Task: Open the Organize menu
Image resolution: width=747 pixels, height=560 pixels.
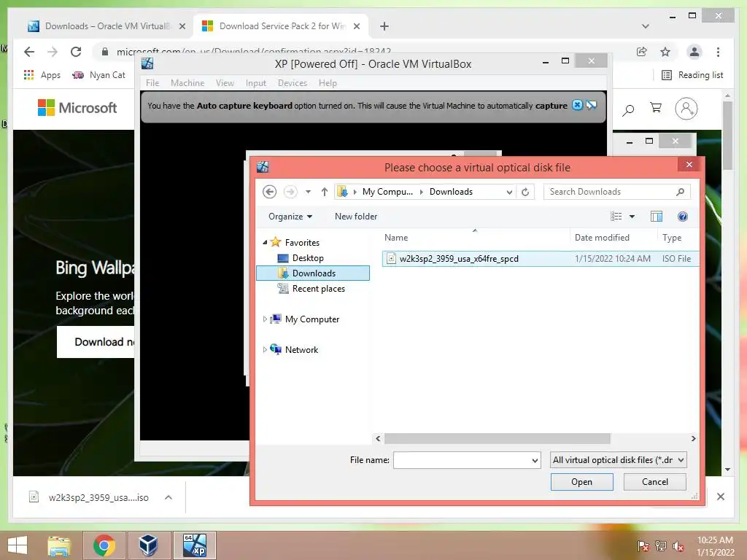Action: pyautogui.click(x=290, y=217)
